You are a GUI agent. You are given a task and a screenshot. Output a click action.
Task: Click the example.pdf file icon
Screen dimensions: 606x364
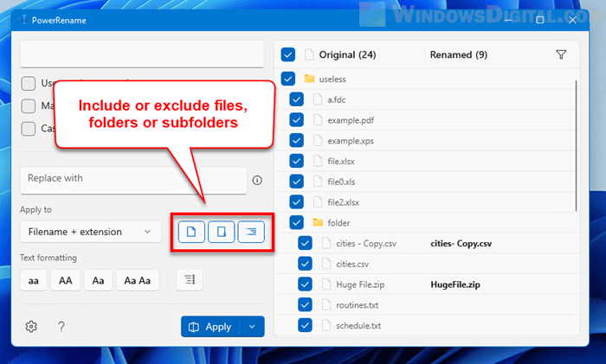point(318,120)
